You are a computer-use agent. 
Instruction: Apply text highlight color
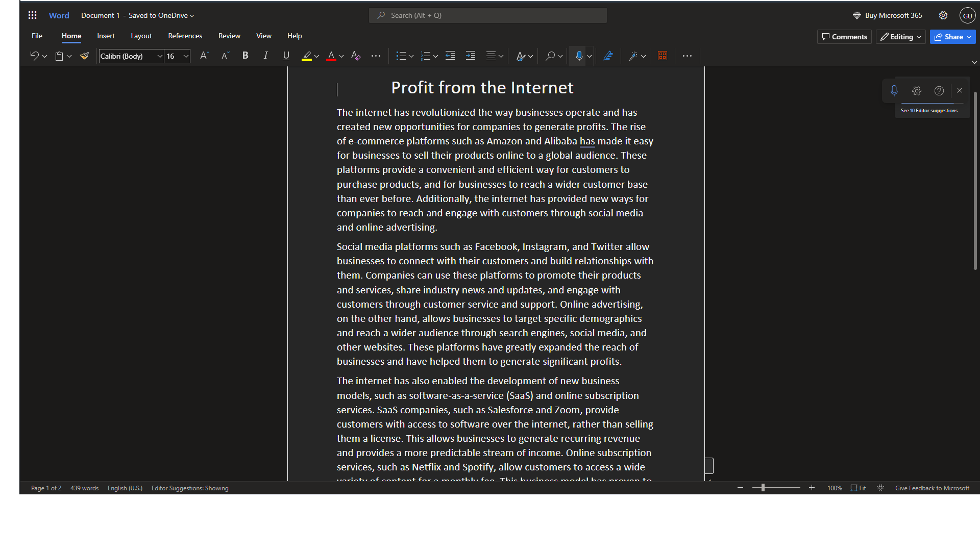(x=306, y=56)
